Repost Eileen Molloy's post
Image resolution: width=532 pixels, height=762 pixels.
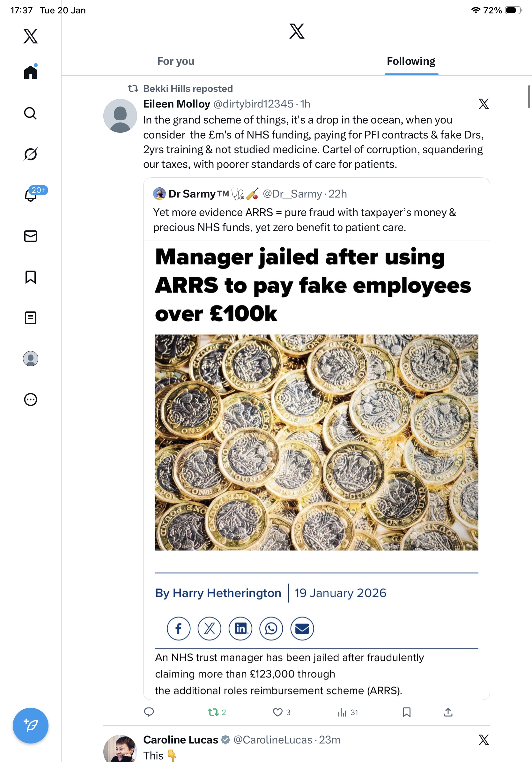click(x=213, y=712)
